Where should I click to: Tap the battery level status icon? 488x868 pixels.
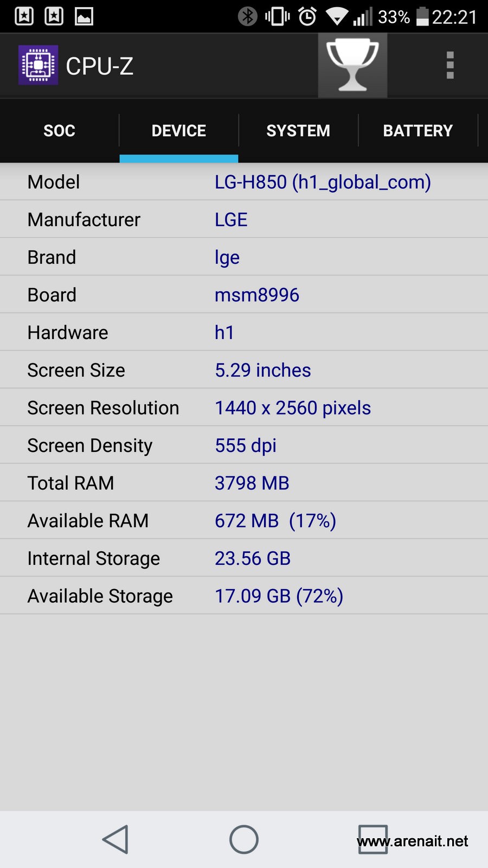point(422,16)
